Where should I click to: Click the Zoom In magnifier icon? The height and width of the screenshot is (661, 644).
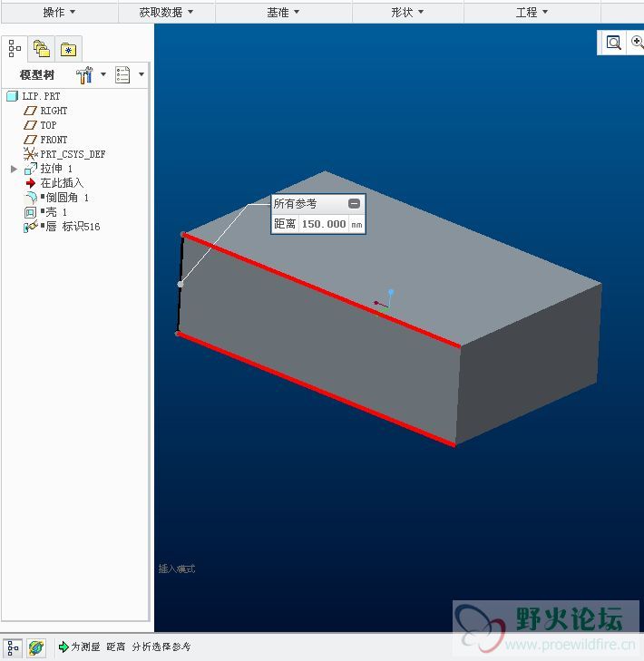pyautogui.click(x=637, y=43)
